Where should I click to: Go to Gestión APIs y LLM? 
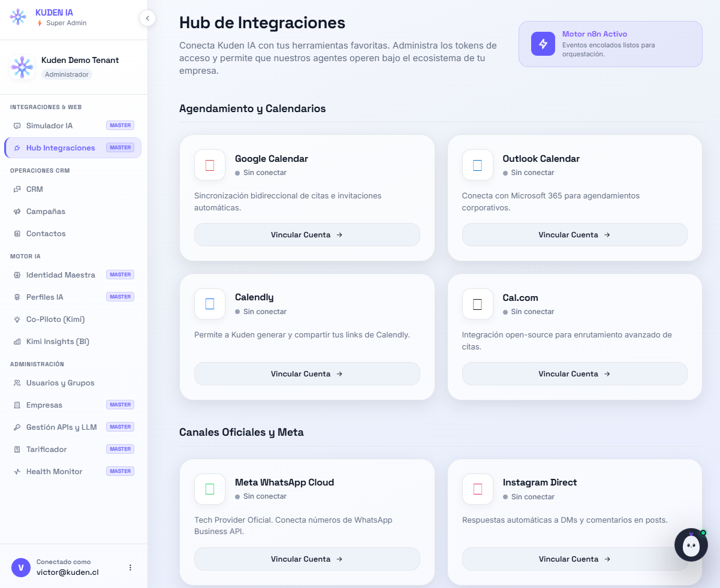pyautogui.click(x=73, y=427)
